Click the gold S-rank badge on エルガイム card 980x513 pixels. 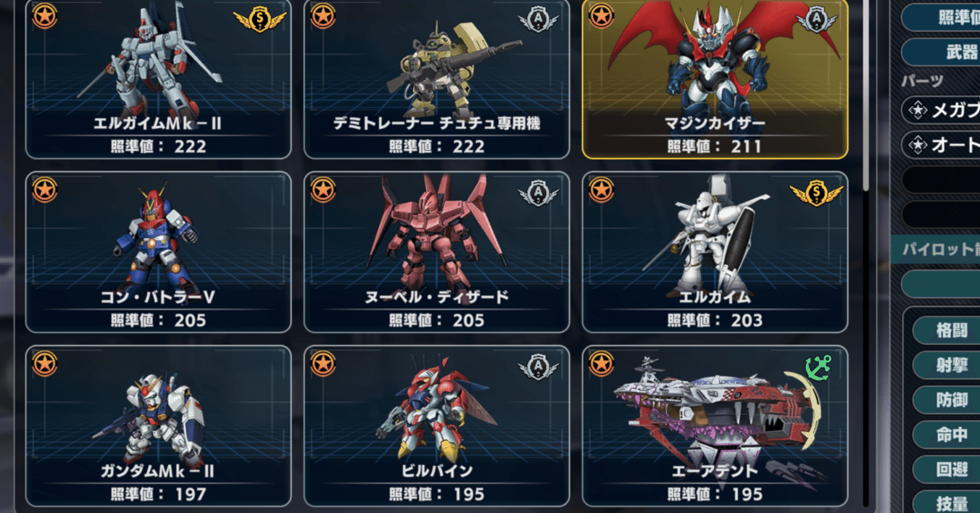[x=816, y=194]
